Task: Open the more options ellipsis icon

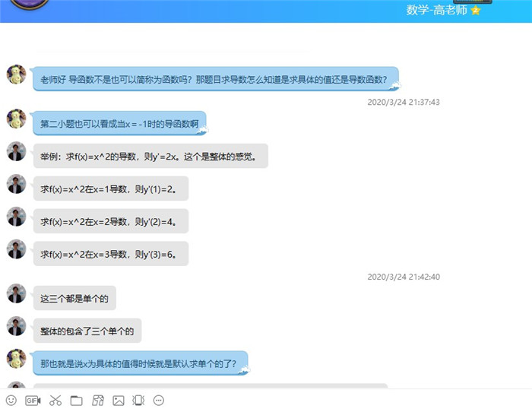Action: 159,400
